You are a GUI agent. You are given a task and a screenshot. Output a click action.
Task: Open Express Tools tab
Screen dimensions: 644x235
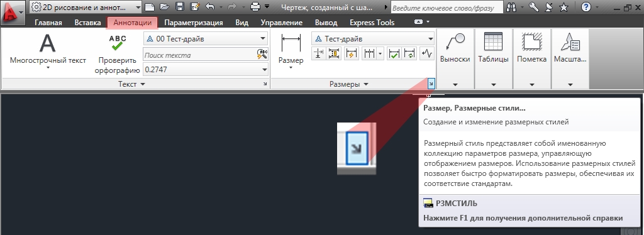coord(372,23)
